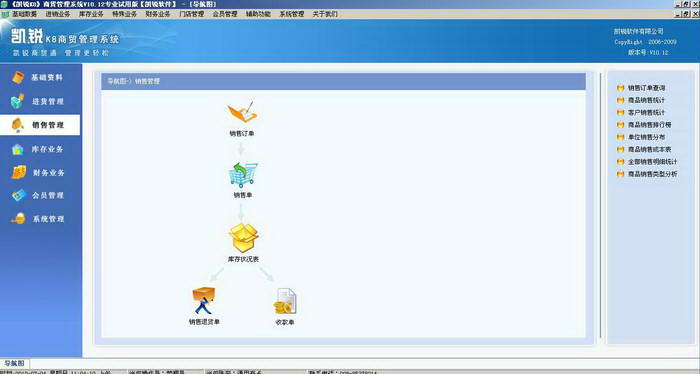Click the 凯锐软件有限公司 company text
Viewport: 700px width, 374px height.
(638, 31)
